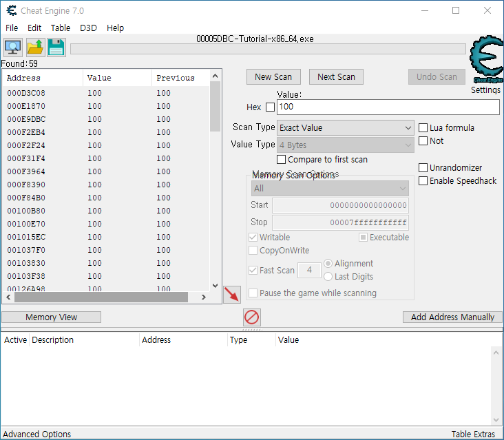Click the results list horizontal scrollbar thumb
This screenshot has height=440, width=504.
point(101,297)
